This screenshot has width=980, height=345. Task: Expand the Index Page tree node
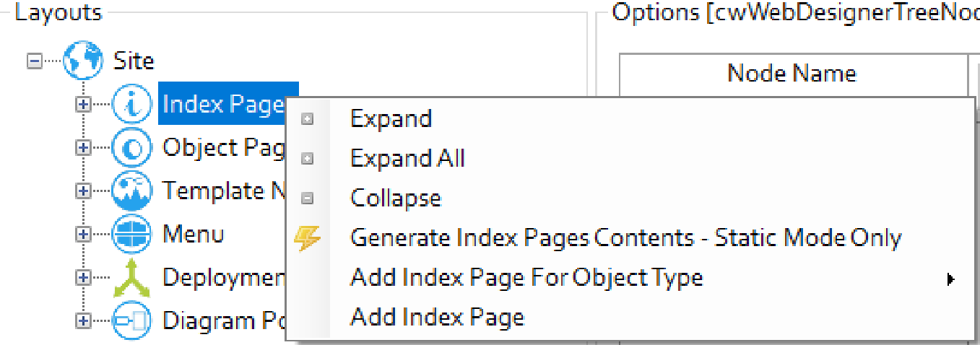(x=84, y=105)
